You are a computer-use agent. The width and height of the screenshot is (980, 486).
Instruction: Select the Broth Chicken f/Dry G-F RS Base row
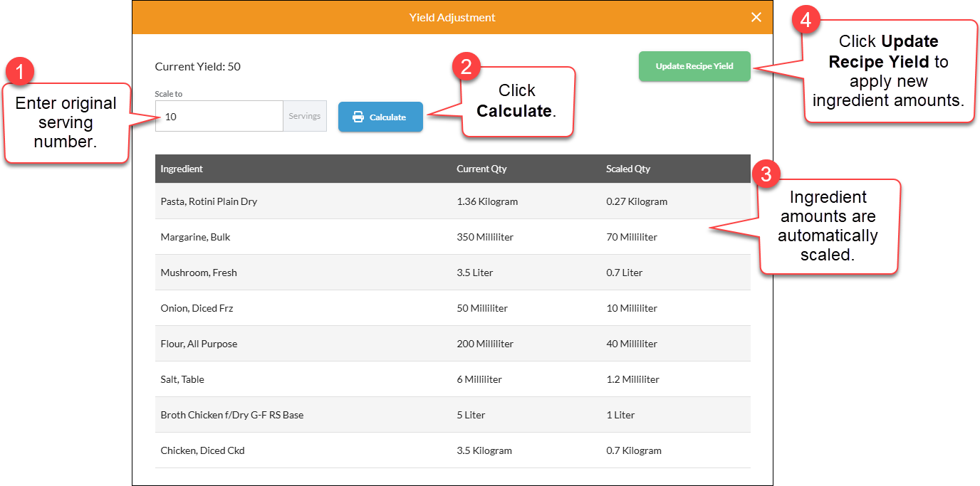tap(453, 415)
